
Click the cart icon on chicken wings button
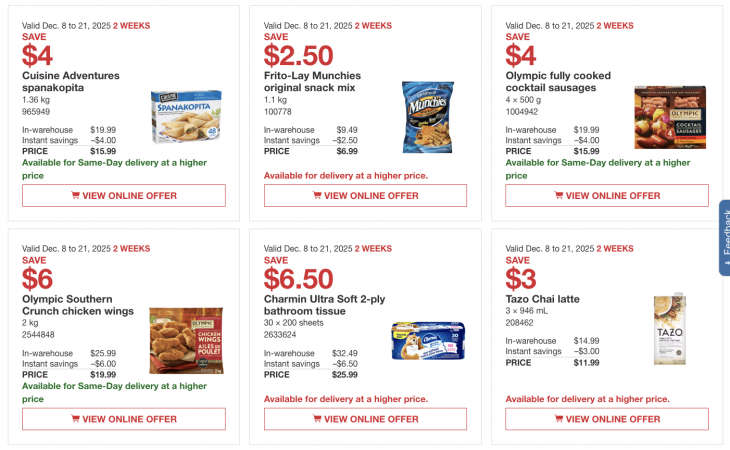click(x=76, y=419)
